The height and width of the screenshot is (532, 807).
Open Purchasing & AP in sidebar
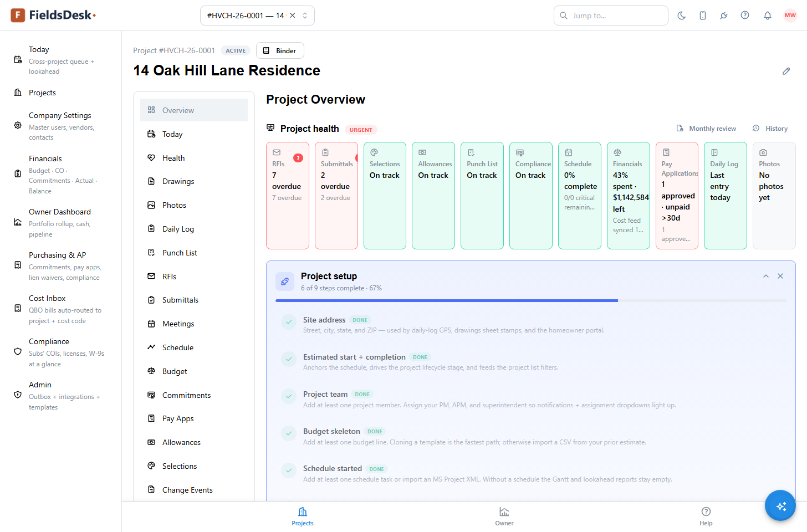click(x=60, y=265)
